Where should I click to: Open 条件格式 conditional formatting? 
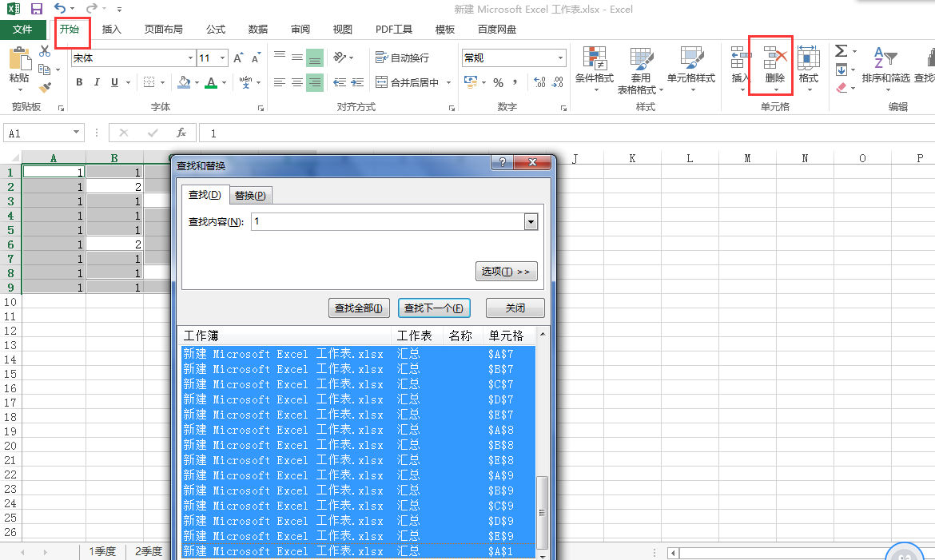(x=595, y=69)
